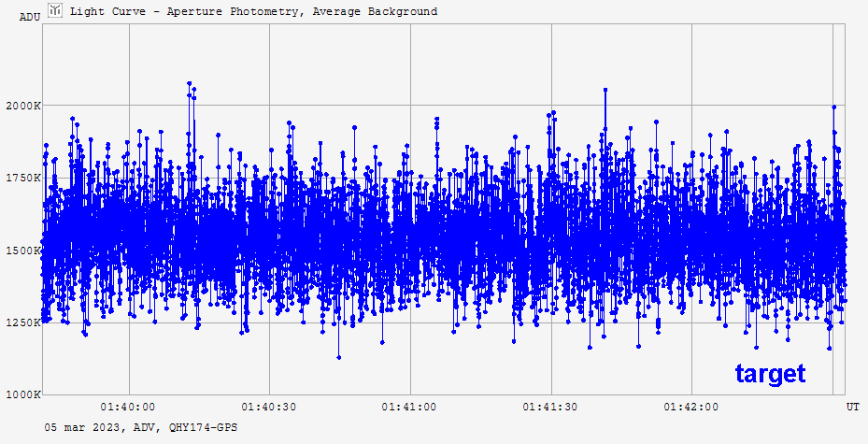Click the blue 'target' legend label
868x444 pixels.
[770, 374]
